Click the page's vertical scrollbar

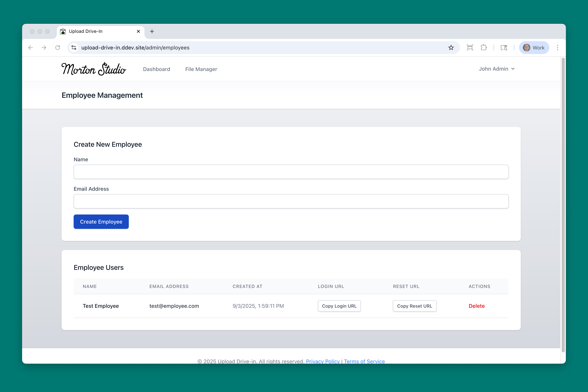click(563, 205)
